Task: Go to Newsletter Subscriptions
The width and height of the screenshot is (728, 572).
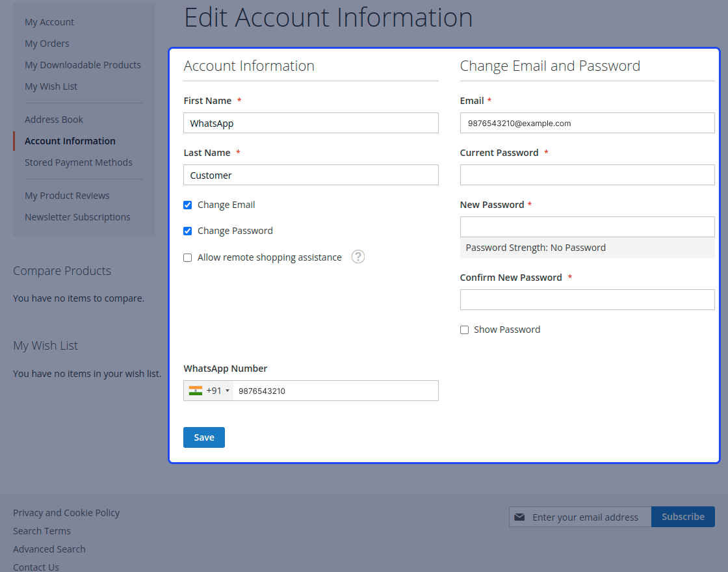Action: 77,217
